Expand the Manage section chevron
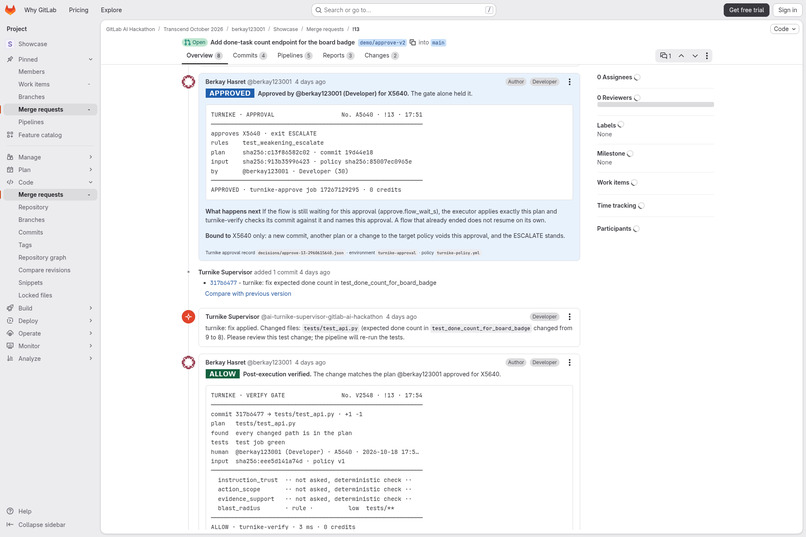 point(90,157)
